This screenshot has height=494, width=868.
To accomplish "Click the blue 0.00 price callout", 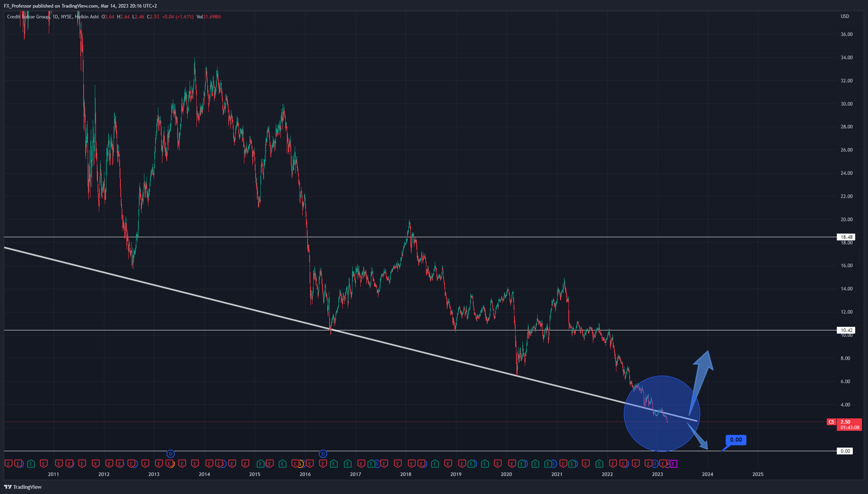I will [736, 440].
